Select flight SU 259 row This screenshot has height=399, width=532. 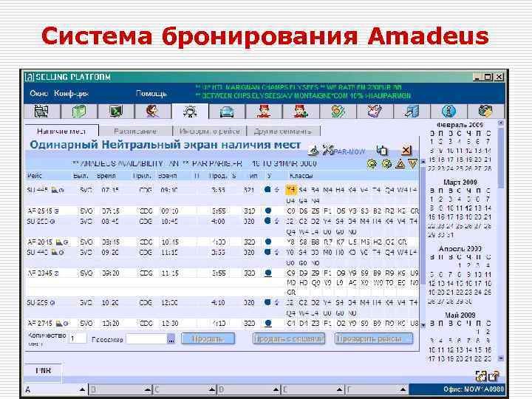click(222, 307)
